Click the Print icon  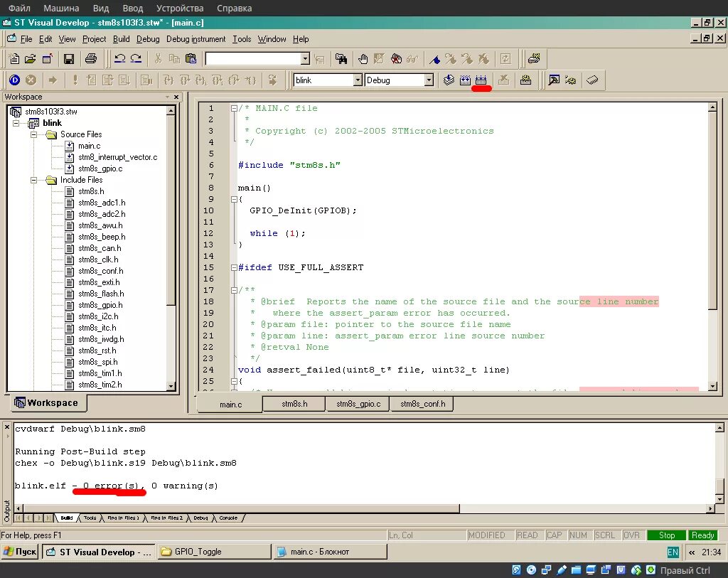tap(91, 58)
